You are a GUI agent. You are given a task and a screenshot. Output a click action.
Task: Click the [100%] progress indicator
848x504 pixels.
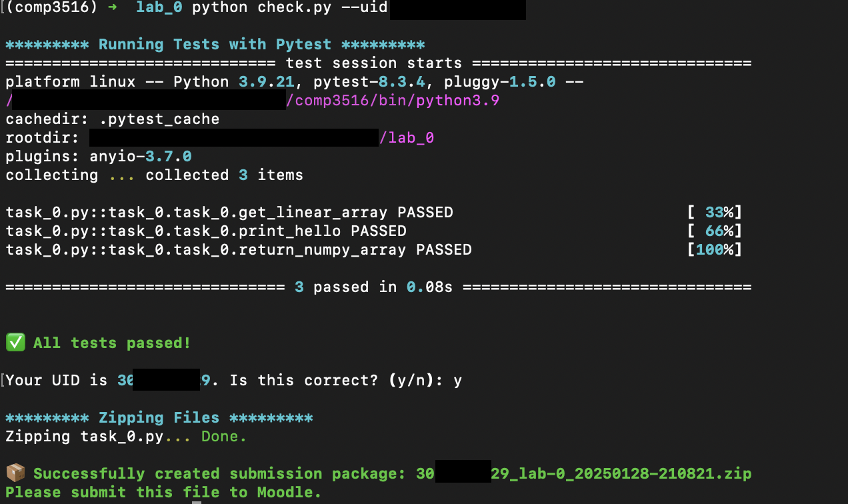(715, 250)
